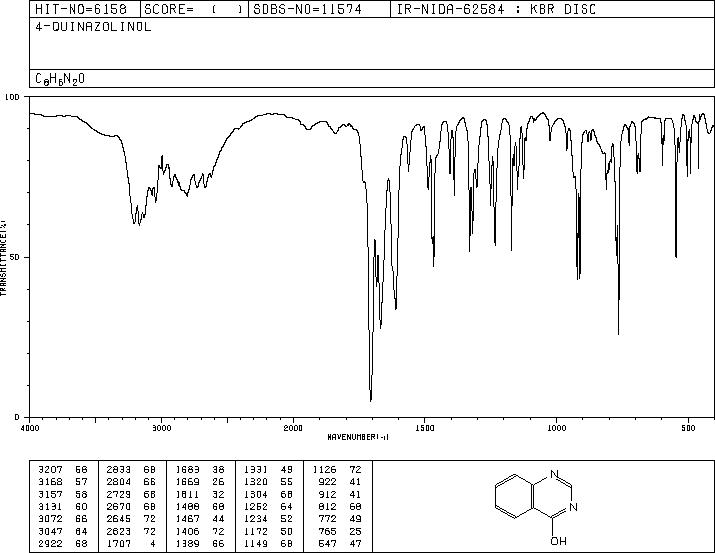Click the 2000 wavenumber axis label
The image size is (715, 553).
pyautogui.click(x=293, y=428)
